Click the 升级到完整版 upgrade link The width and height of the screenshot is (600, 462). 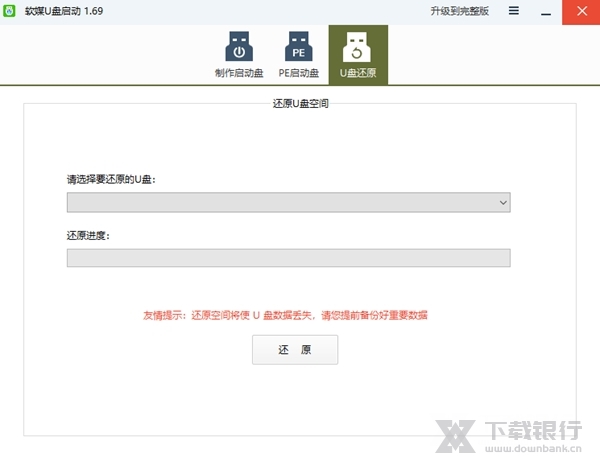[460, 11]
